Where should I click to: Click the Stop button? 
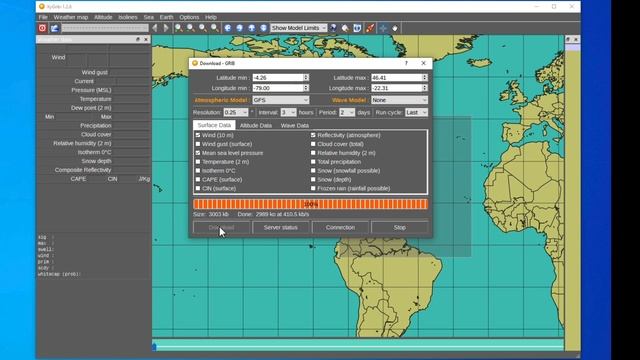point(400,227)
